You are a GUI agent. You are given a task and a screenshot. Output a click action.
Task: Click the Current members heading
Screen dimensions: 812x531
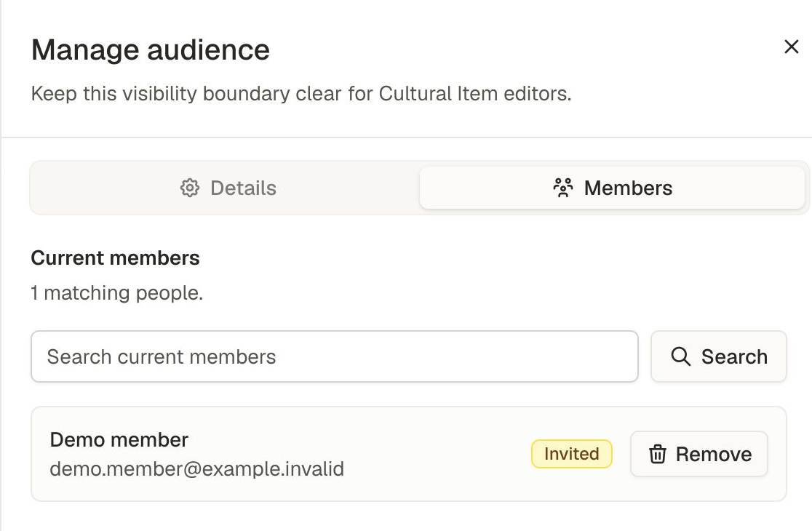(x=115, y=257)
